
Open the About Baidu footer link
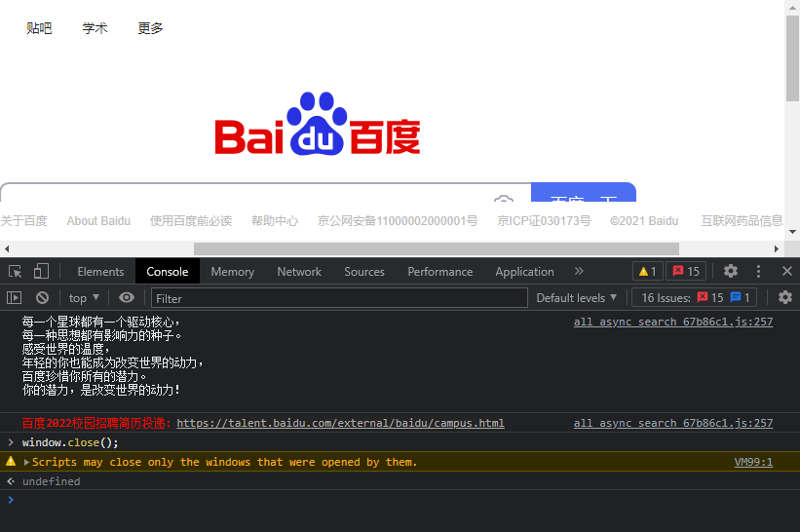(x=98, y=221)
